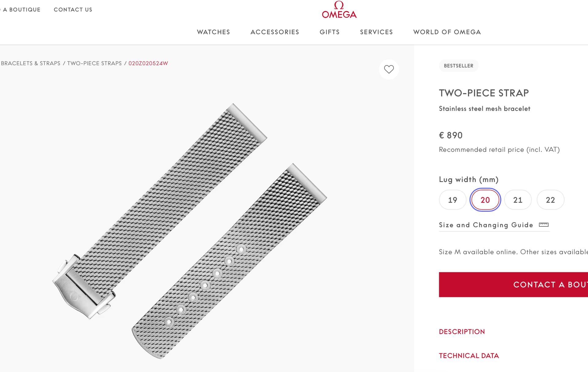The image size is (588, 372).
Task: Expand the Technical Data section
Action: tap(469, 355)
